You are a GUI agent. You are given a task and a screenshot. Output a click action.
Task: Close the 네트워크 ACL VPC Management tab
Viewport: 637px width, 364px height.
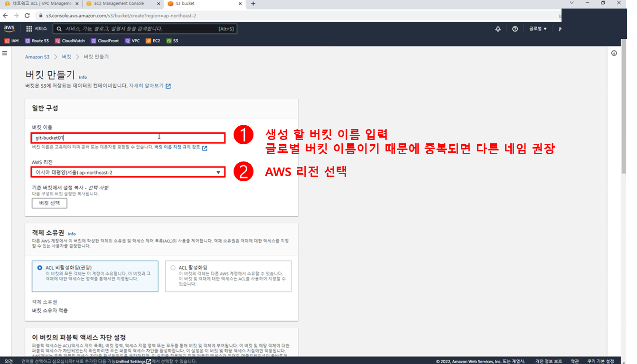pyautogui.click(x=76, y=4)
